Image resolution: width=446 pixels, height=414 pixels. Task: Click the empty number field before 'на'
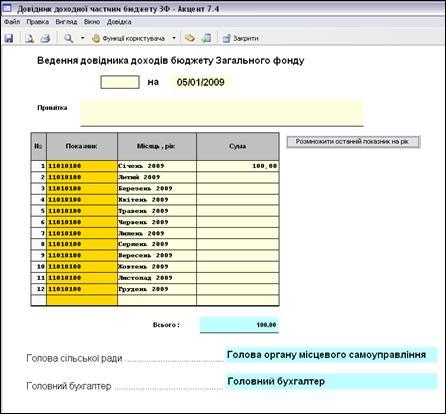coord(120,82)
